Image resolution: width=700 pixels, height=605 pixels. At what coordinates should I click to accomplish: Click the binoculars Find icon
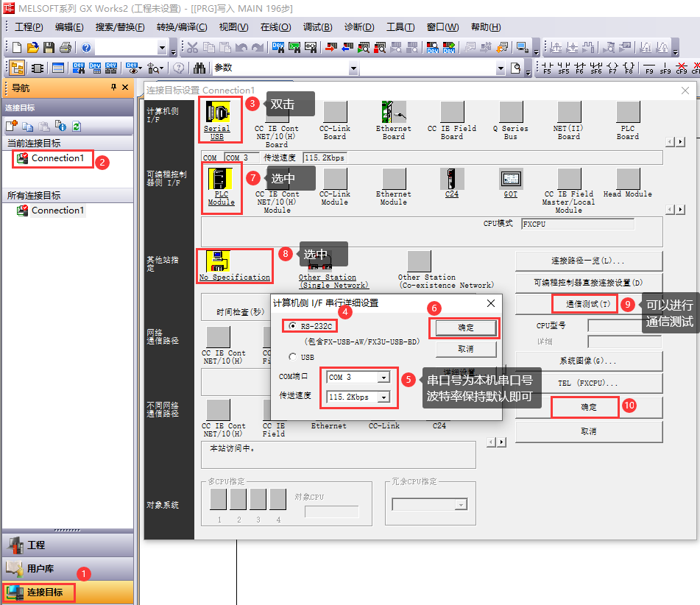coord(199,68)
